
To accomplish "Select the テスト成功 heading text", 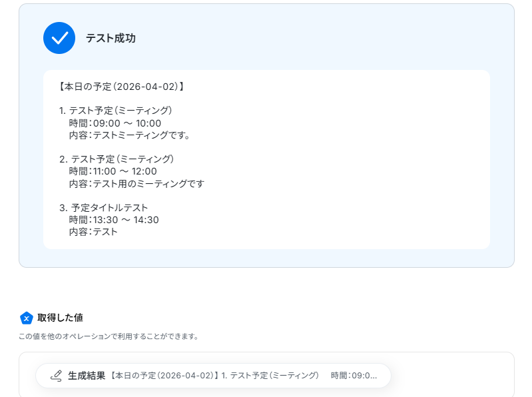I will (111, 38).
